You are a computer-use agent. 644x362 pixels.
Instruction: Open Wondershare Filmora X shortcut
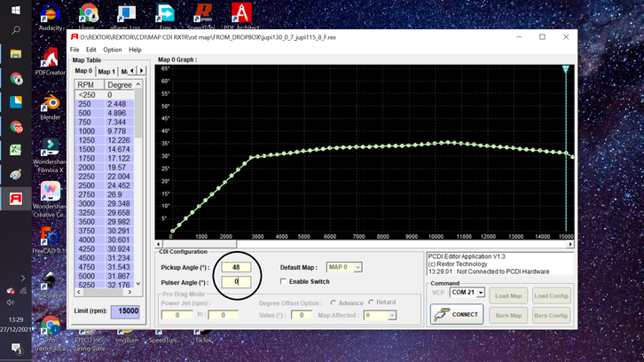tap(51, 146)
